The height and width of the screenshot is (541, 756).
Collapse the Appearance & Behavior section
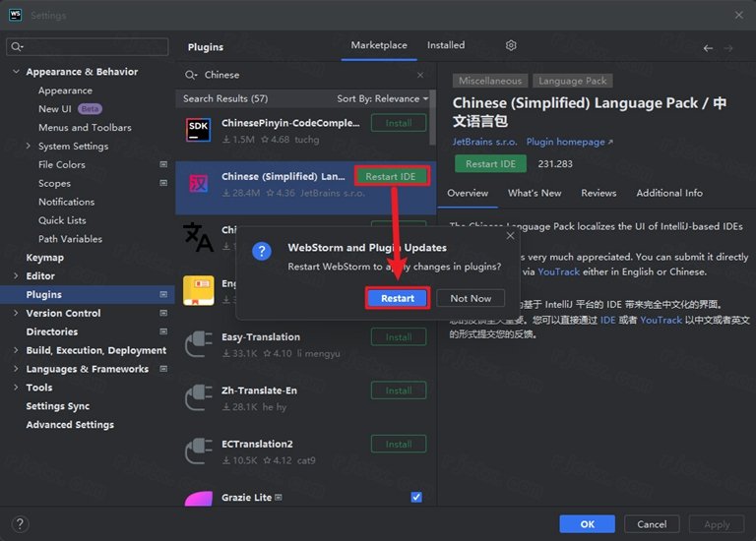tap(16, 71)
